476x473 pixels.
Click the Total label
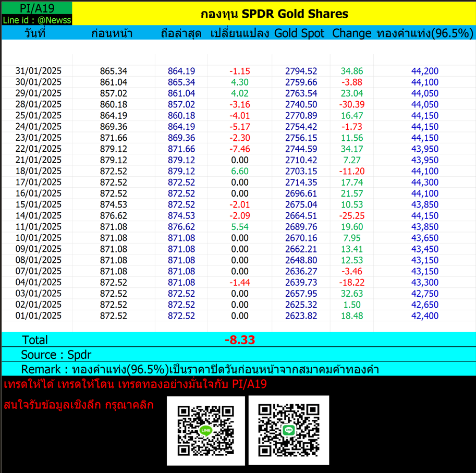[34, 340]
